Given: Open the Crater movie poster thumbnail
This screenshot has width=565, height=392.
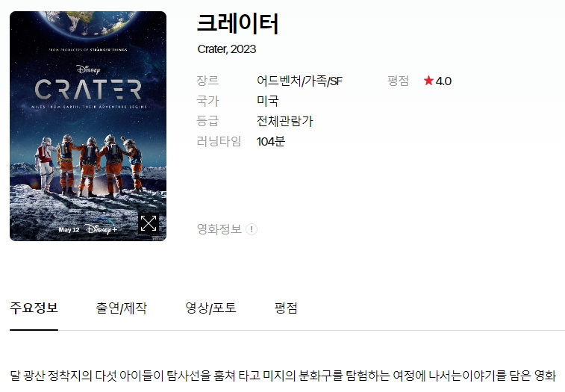Looking at the screenshot, I should coord(88,126).
